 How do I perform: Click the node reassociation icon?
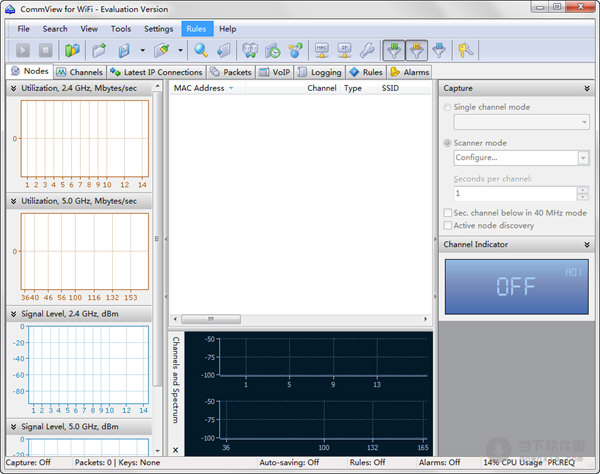[295, 50]
